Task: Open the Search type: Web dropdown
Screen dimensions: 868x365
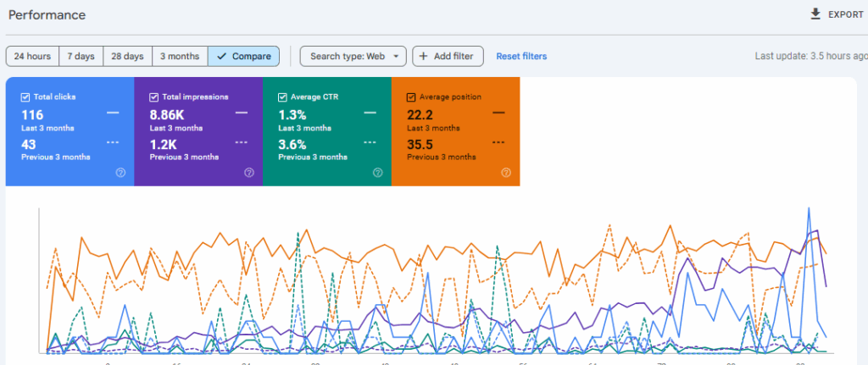Action: (353, 57)
